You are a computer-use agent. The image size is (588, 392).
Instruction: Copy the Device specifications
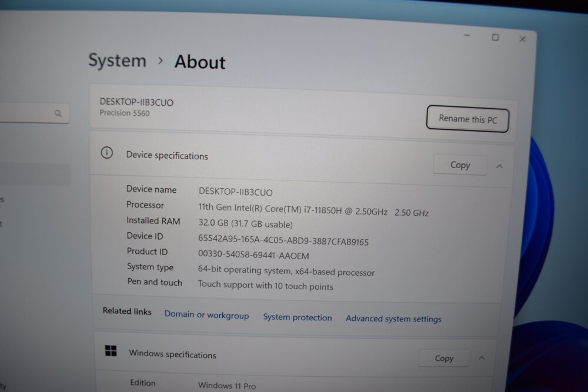pyautogui.click(x=460, y=165)
